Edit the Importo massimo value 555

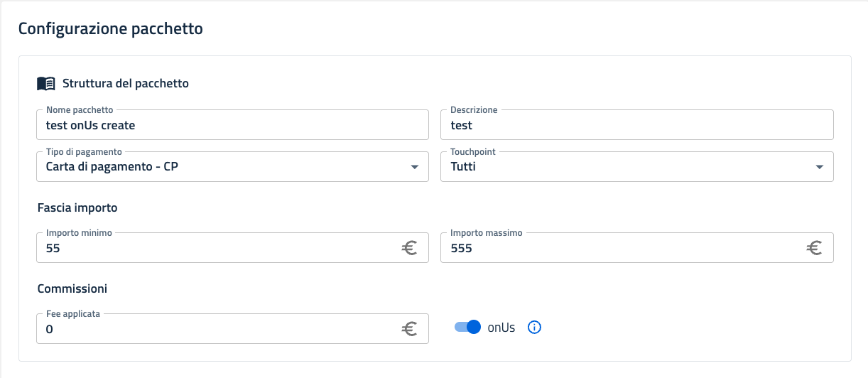[x=618, y=248]
